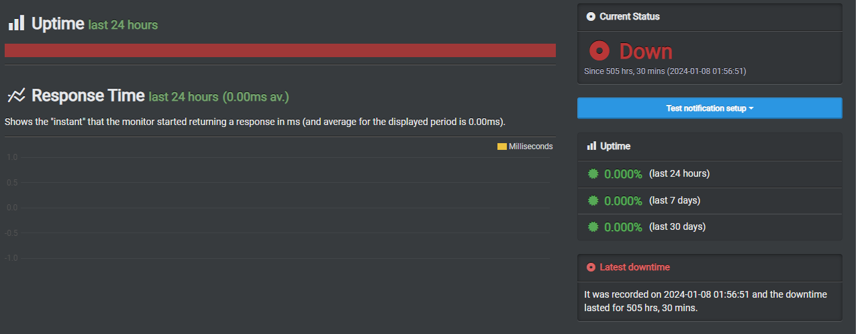The width and height of the screenshot is (868, 334).
Task: Click the Latest downtime panel heading
Action: pos(634,267)
